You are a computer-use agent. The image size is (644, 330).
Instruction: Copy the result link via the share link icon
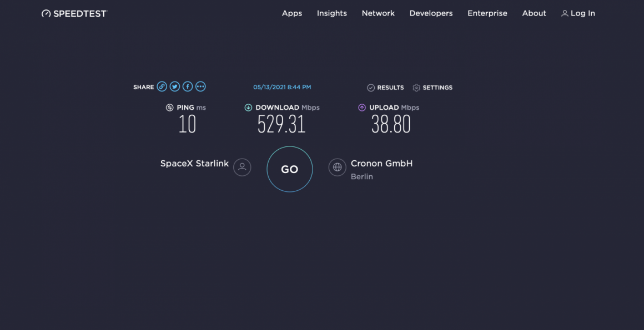162,87
